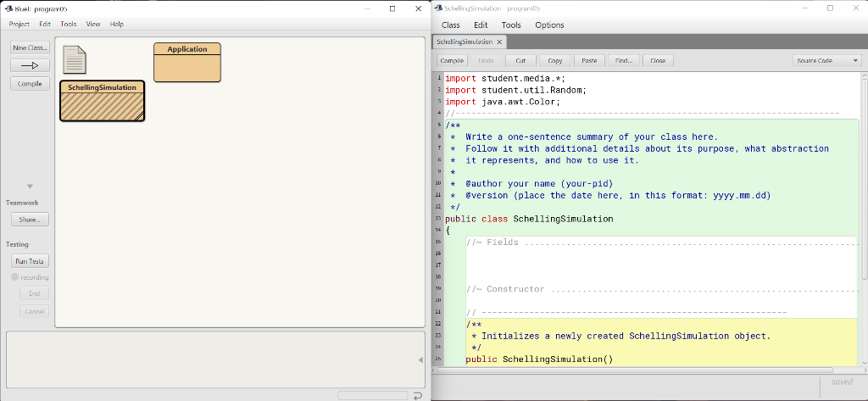Select the inheritance arrow tool
868x401 pixels.
pyautogui.click(x=30, y=65)
